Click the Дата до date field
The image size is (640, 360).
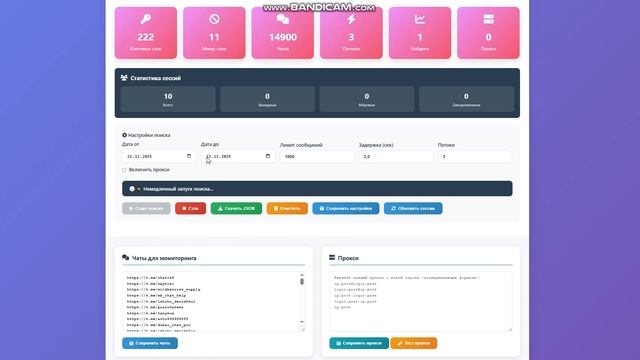point(238,156)
